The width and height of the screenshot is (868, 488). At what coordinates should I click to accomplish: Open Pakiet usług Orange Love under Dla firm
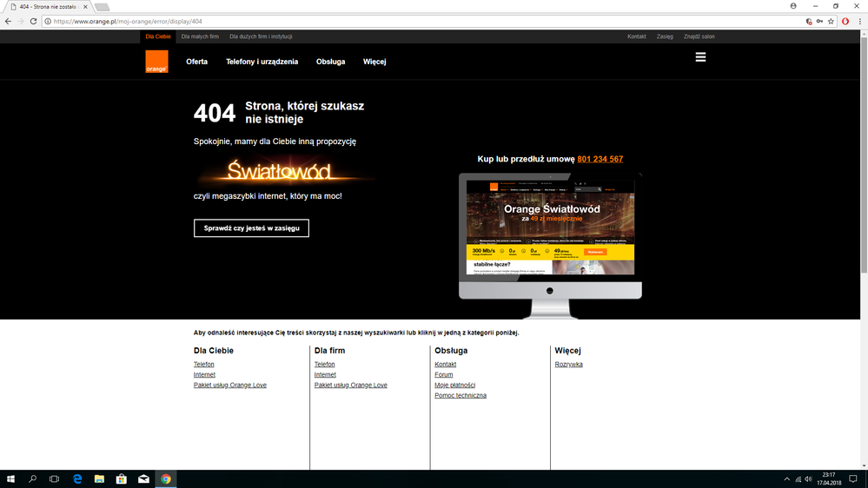coord(350,385)
